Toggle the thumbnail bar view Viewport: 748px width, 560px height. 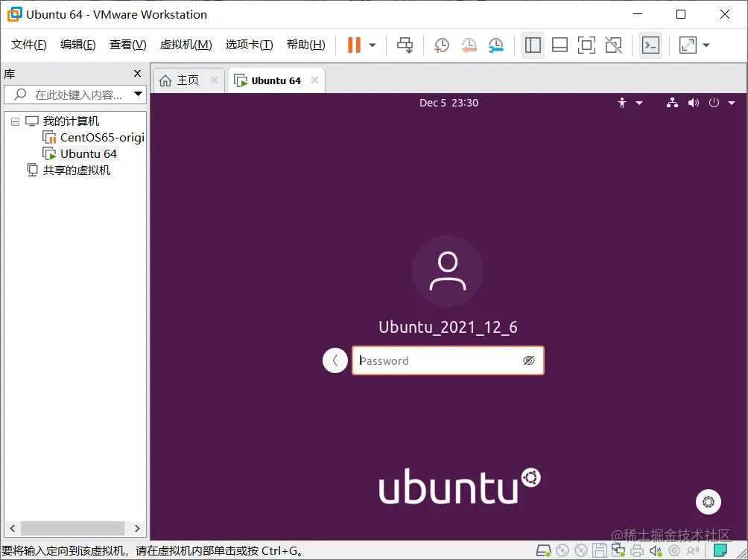[x=560, y=45]
